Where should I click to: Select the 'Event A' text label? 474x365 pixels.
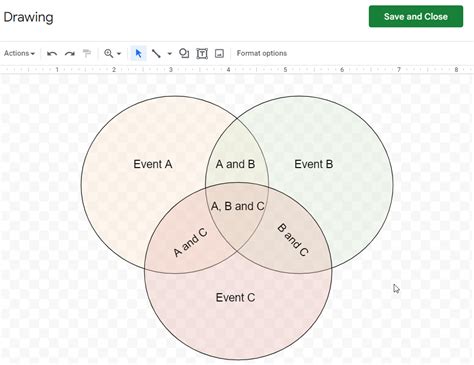(x=153, y=164)
